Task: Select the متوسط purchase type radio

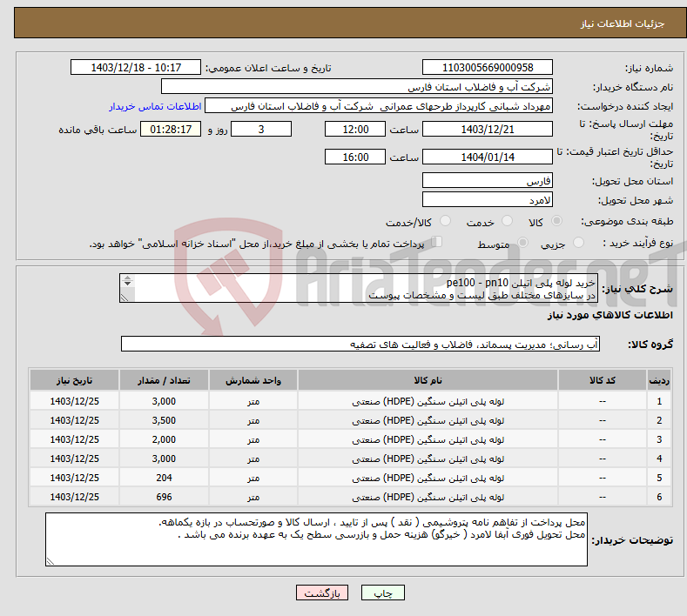Action: 522,243
